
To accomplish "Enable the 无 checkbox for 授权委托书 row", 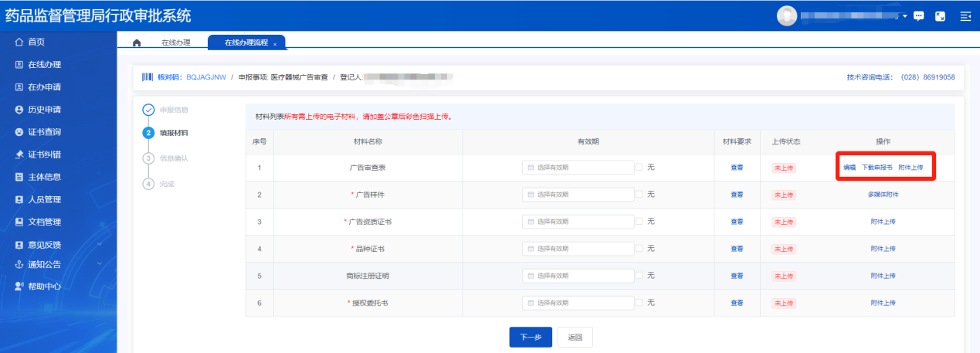I will click(x=639, y=302).
